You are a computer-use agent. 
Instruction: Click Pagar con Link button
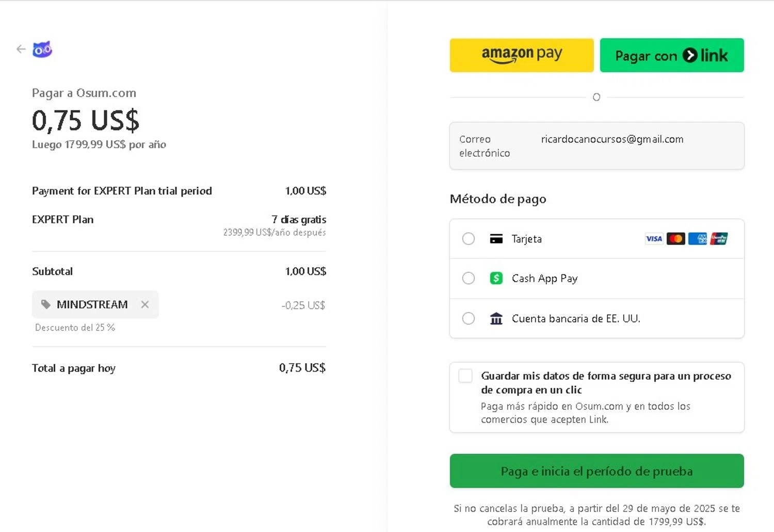tap(671, 55)
